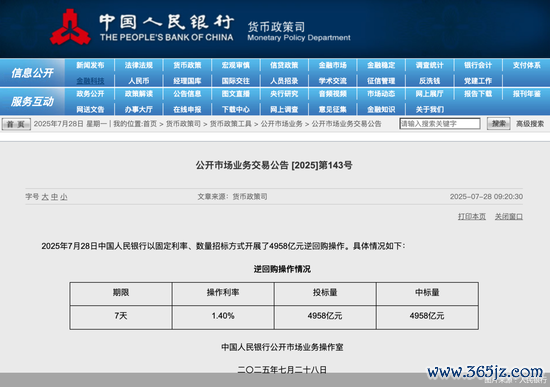Click the 服务互动 section header
Screen dimensions: 550x387
tap(32, 101)
